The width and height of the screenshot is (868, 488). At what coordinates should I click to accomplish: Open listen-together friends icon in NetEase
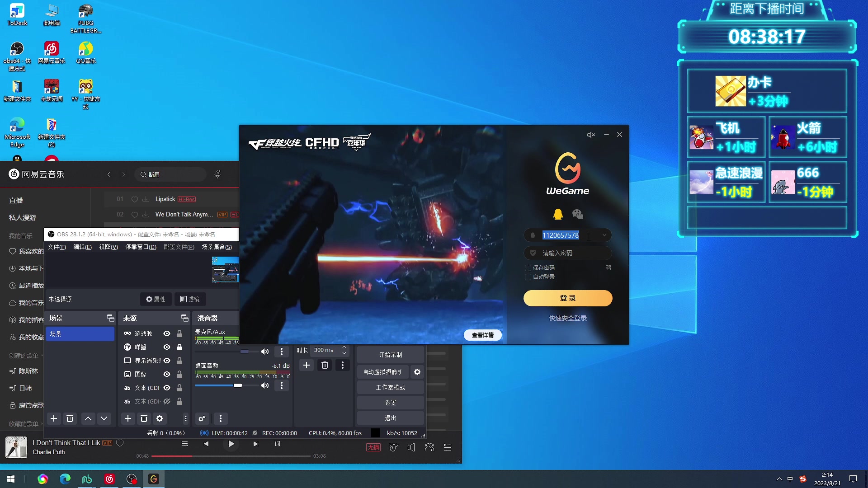coord(429,447)
